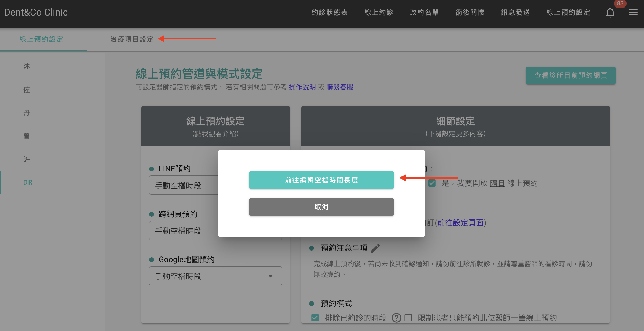Viewport: 644px width, 331px height.
Task: Select doctor 沐 in the sidebar
Action: tap(27, 66)
